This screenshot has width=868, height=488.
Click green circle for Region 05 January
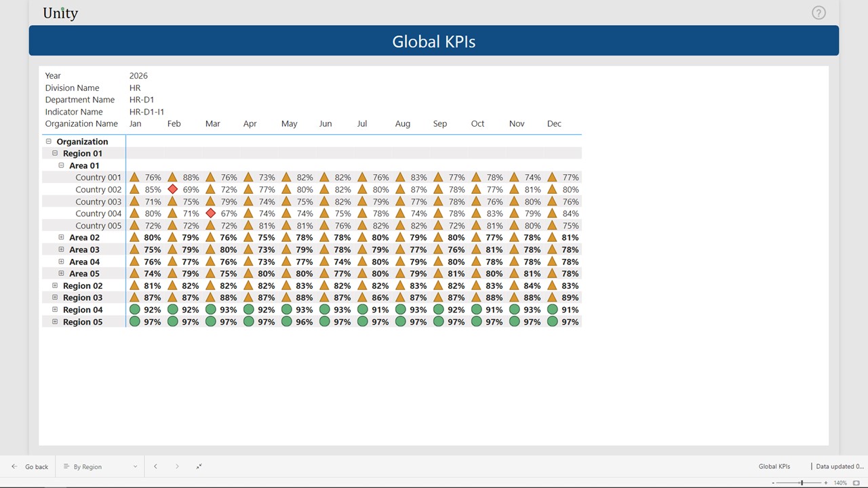tap(134, 321)
